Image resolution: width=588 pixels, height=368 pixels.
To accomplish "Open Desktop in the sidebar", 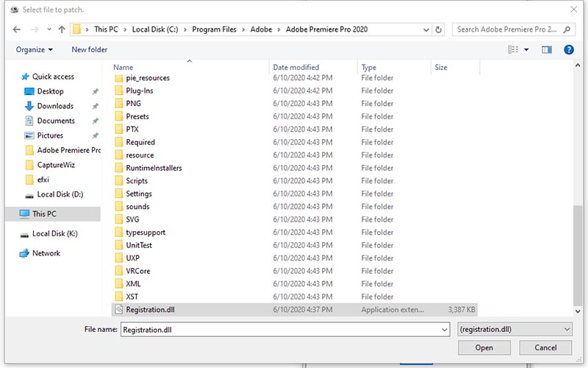I will 50,91.
